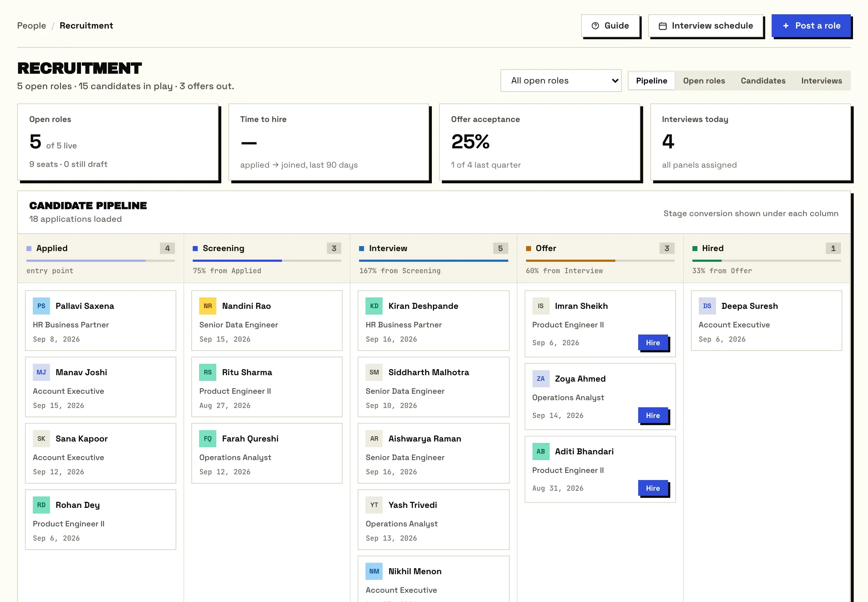868x602 pixels.
Task: Click Deepa Suresh's DS avatar
Action: pyautogui.click(x=707, y=306)
